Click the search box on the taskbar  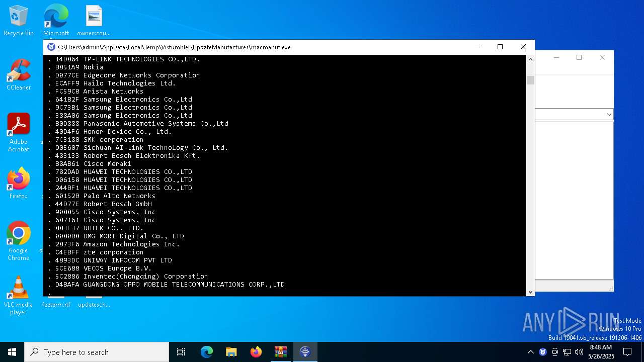[x=97, y=352]
